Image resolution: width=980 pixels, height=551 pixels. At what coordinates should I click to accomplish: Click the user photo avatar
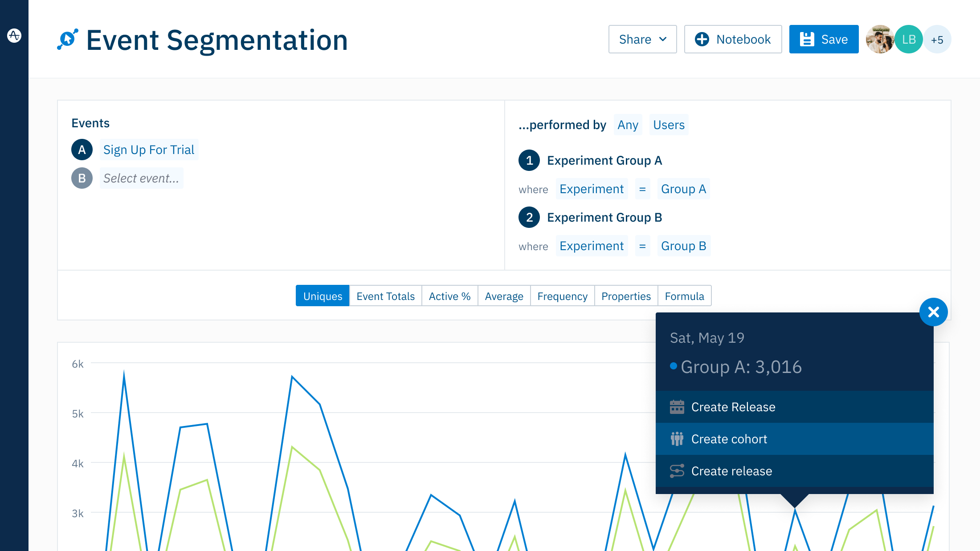tap(879, 39)
